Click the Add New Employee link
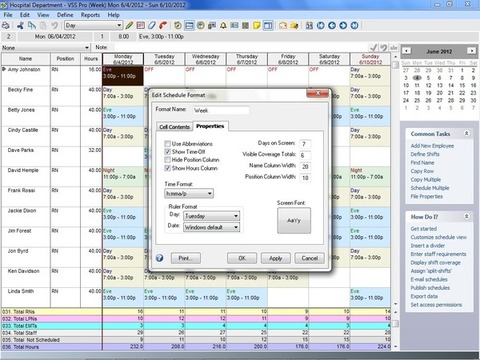This screenshot has width=480, height=360. (x=432, y=146)
